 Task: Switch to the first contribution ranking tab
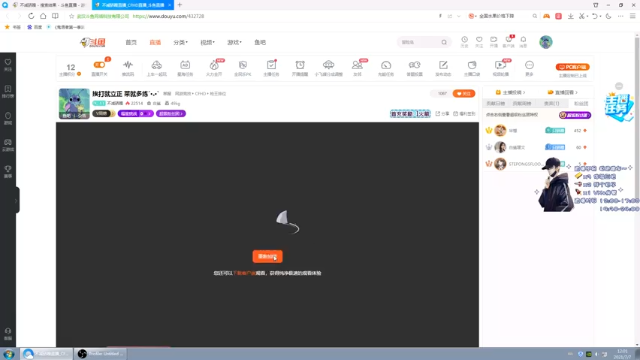point(496,104)
